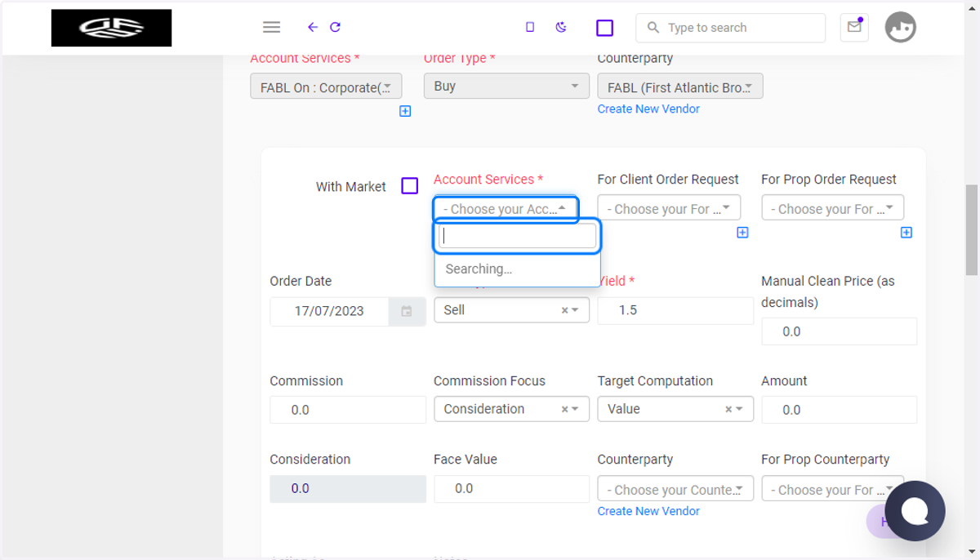Open the hamburger navigation menu
This screenshot has width=980, height=560.
272,27
